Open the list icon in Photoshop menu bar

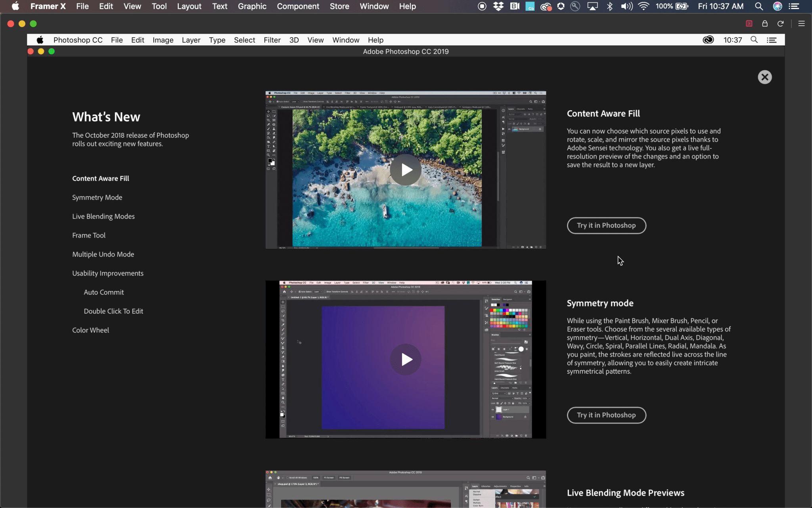(x=772, y=40)
